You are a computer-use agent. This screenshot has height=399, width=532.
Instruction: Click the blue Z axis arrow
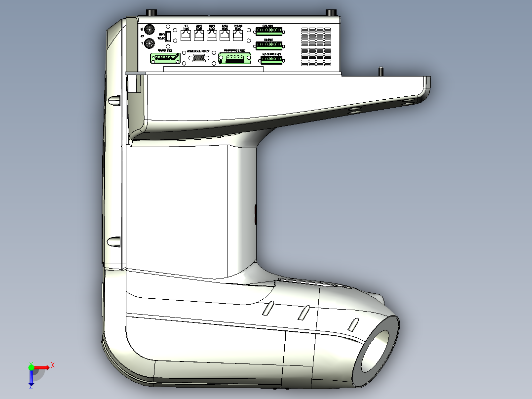(31, 384)
